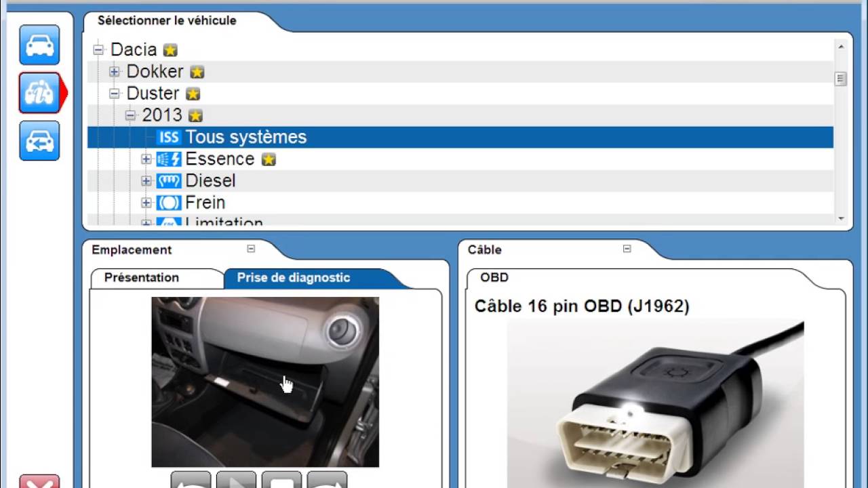This screenshot has height=488, width=868.
Task: Select the Tous systèmes row
Action: tap(460, 137)
